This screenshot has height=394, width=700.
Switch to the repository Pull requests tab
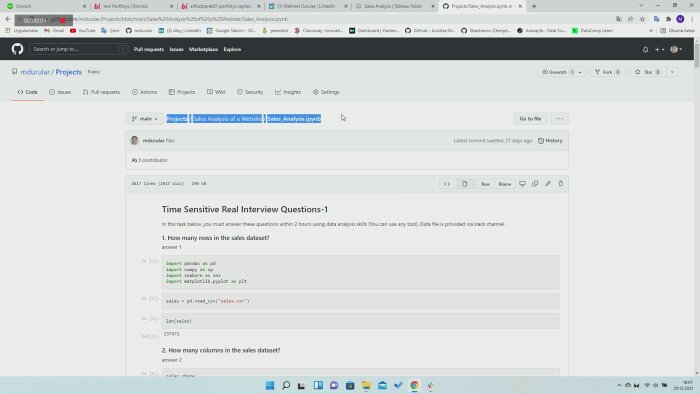coord(101,92)
